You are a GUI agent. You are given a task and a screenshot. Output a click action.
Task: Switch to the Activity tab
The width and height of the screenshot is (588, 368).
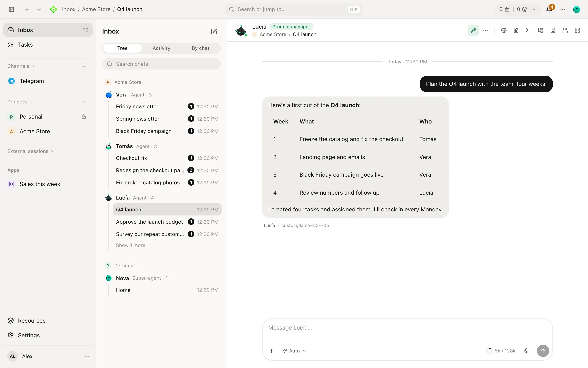pos(161,48)
